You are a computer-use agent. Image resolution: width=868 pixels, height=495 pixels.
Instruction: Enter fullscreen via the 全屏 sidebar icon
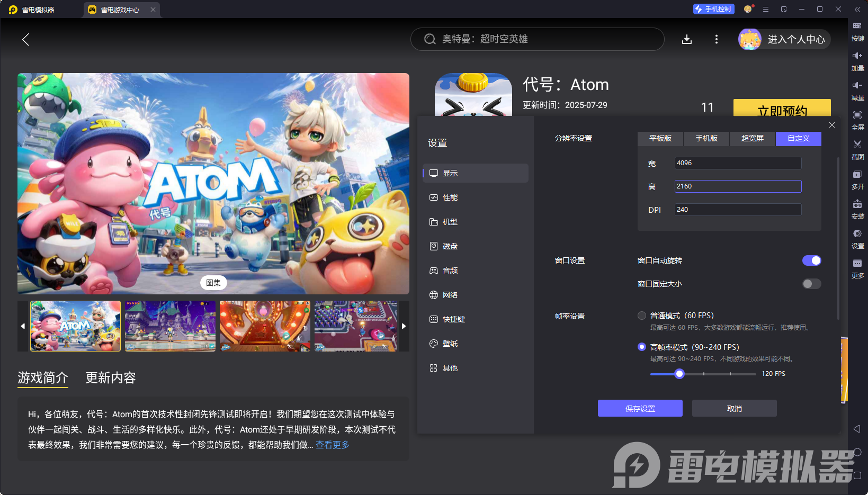click(858, 120)
